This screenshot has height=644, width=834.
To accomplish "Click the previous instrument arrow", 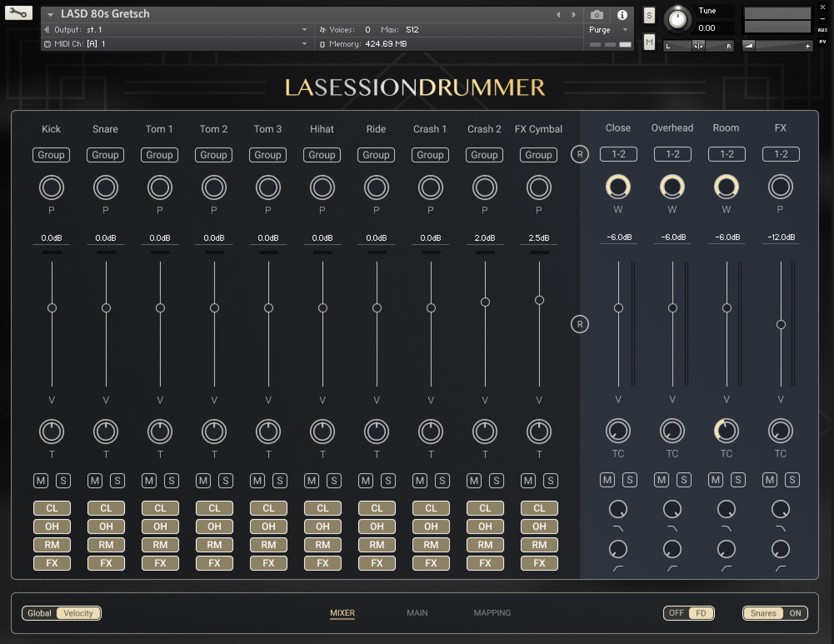I will (558, 15).
